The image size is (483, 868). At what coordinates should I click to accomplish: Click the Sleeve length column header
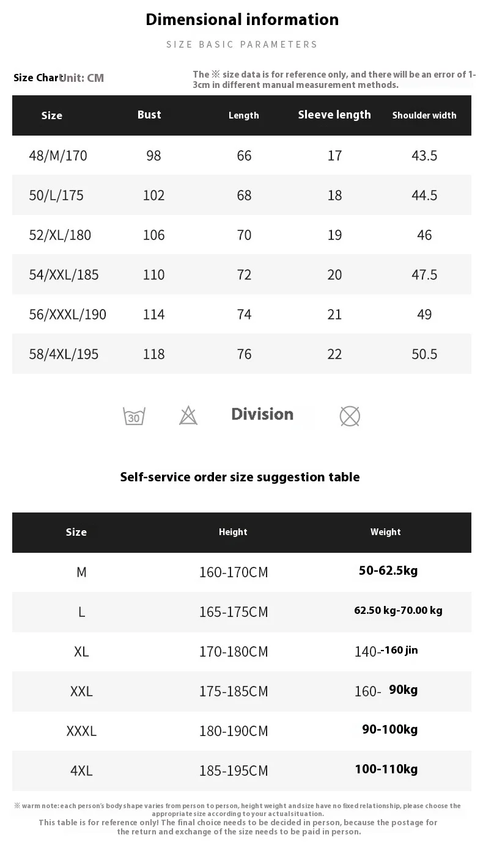point(334,115)
